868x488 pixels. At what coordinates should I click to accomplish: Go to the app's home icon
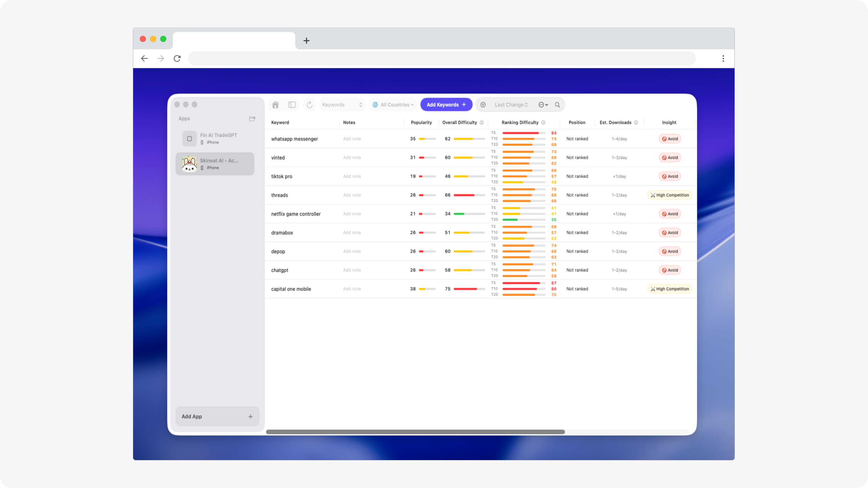pos(275,105)
